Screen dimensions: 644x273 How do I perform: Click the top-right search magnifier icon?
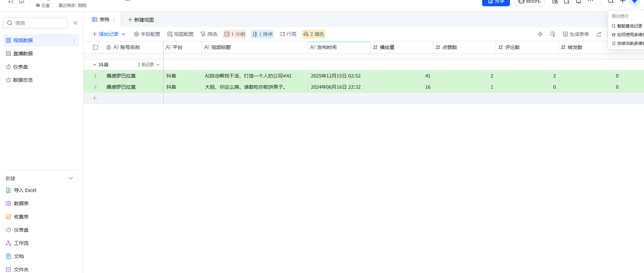tap(611, 2)
